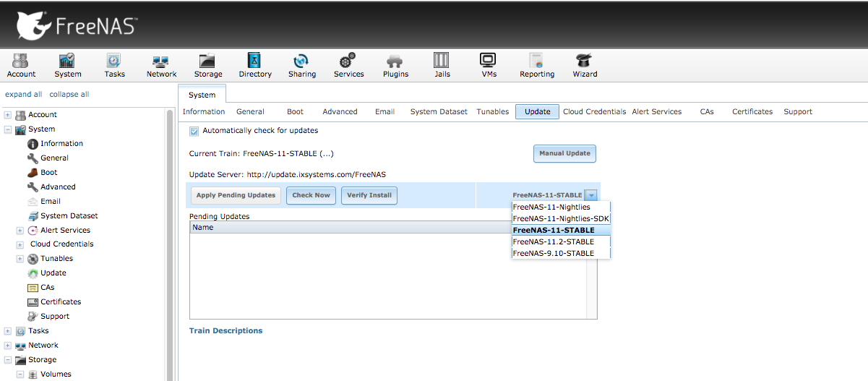Switch to the Alert Services tab

[656, 111]
